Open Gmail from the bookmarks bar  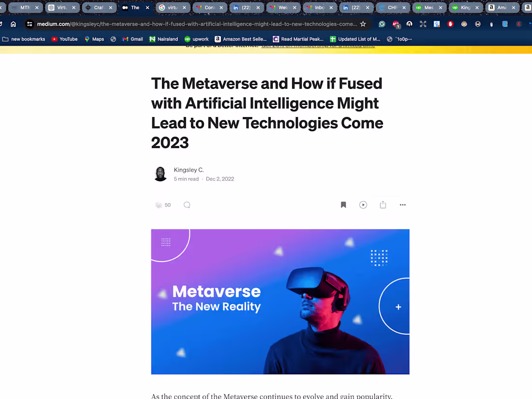[132, 39]
